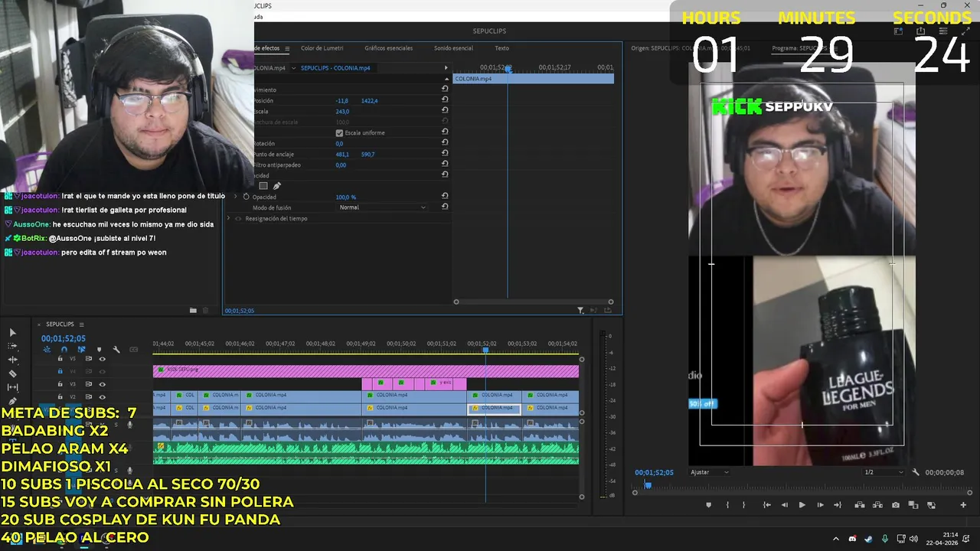Open SEPUCLIPS timeline panel menu
Viewport: 980px width, 551px height.
tap(81, 324)
